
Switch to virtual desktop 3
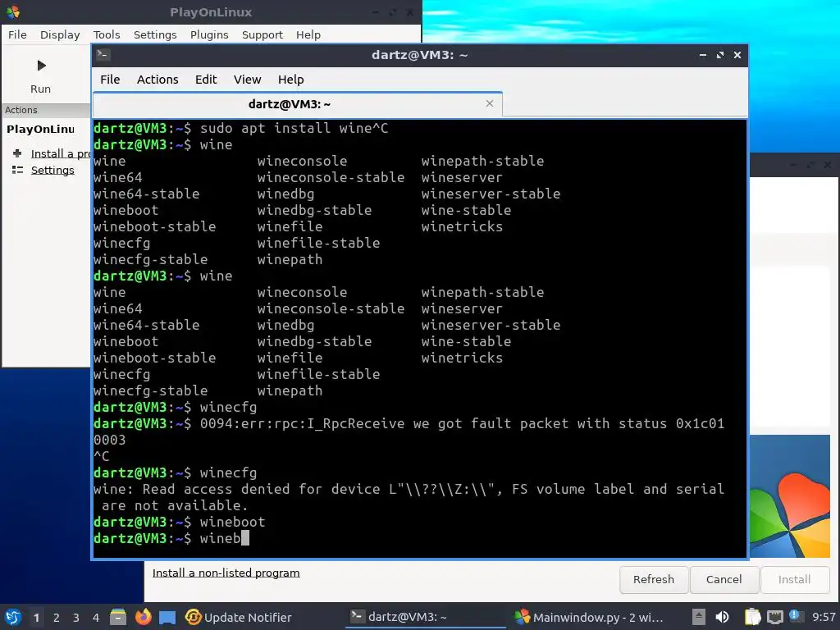[76, 618]
